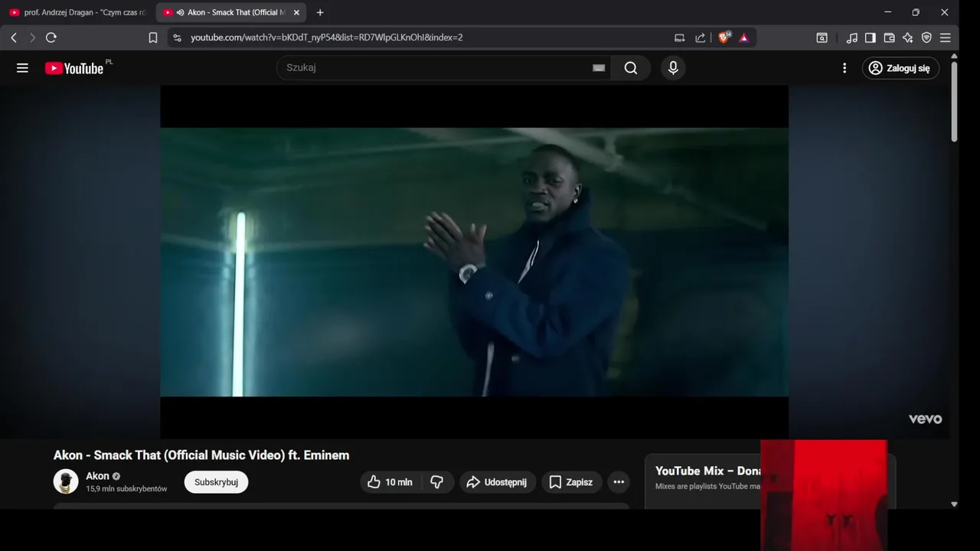Click the Zaloguj się sign-in button

tap(900, 68)
